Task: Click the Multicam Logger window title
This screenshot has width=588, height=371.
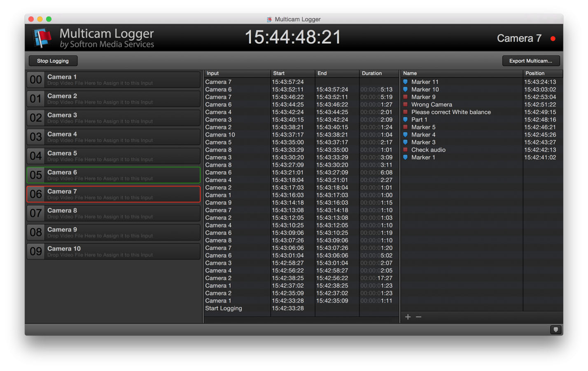Action: [297, 19]
